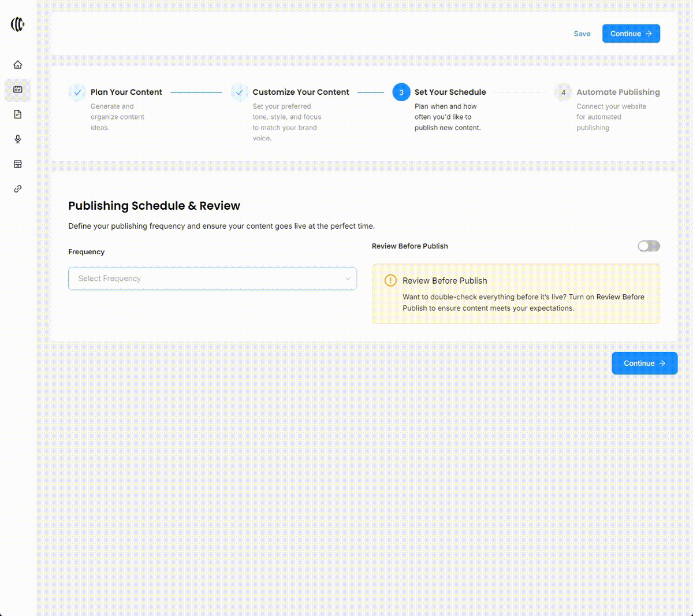Screen dimensions: 693x616
Task: Click the Save link at top
Action: 582,34
